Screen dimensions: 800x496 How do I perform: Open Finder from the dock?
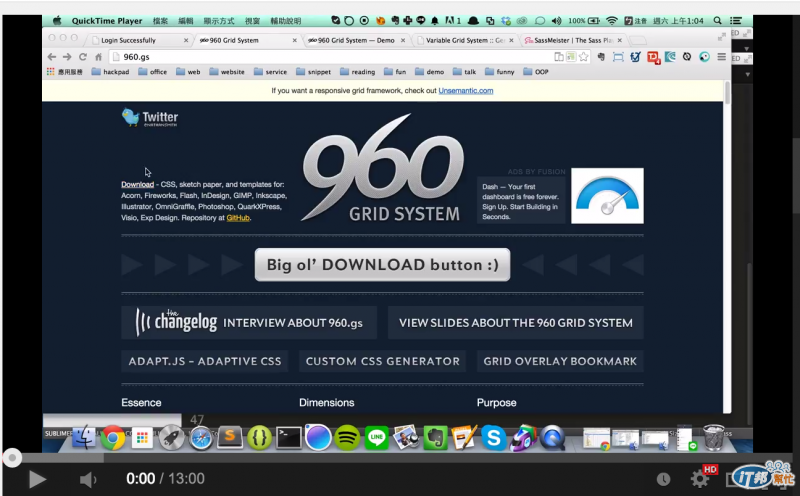84,437
